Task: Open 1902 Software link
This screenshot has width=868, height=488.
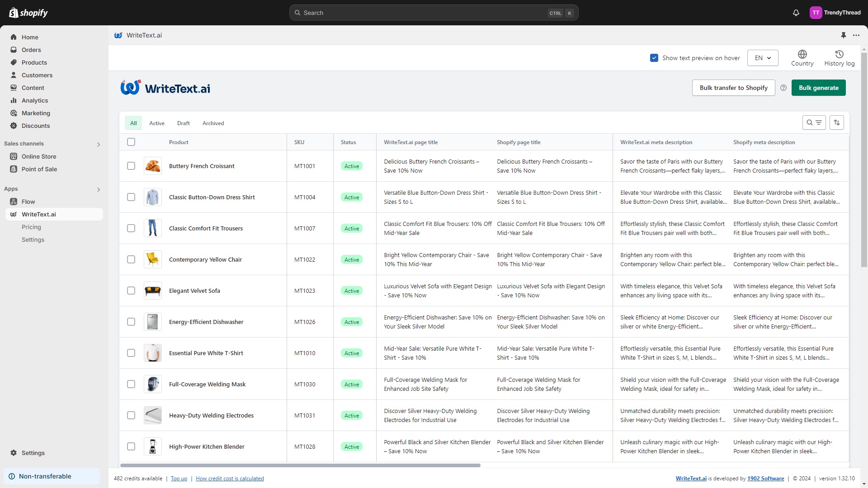Action: click(766, 479)
